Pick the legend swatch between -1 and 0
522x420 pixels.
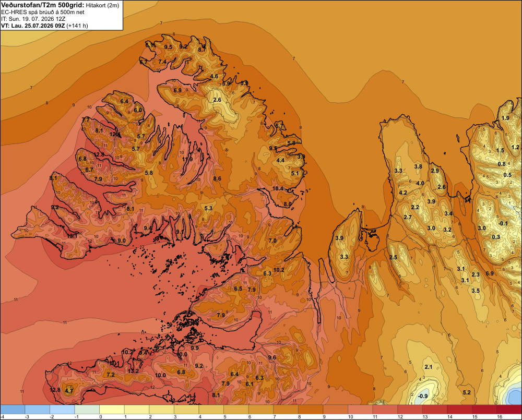[87, 410]
